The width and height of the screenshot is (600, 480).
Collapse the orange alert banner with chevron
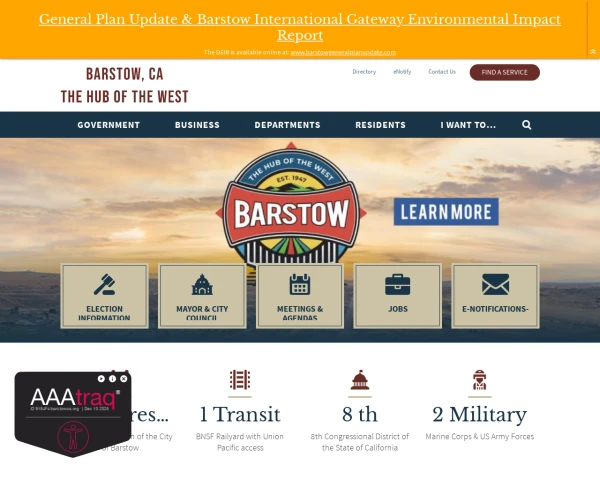coord(593,51)
